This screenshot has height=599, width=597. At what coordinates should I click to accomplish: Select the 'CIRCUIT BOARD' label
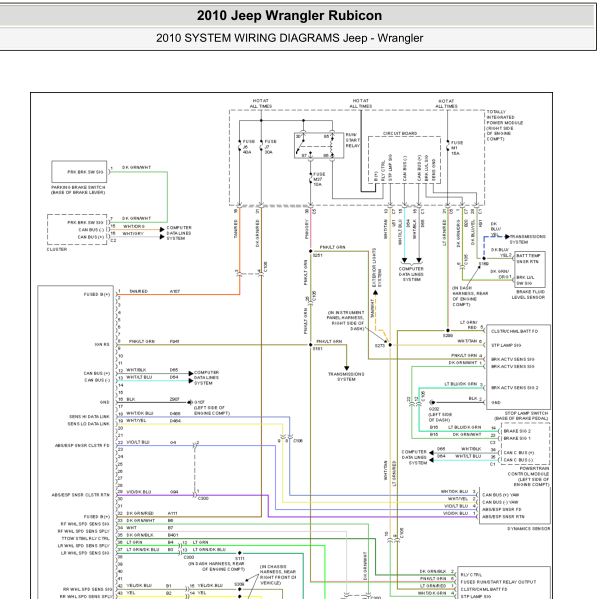coord(400,133)
